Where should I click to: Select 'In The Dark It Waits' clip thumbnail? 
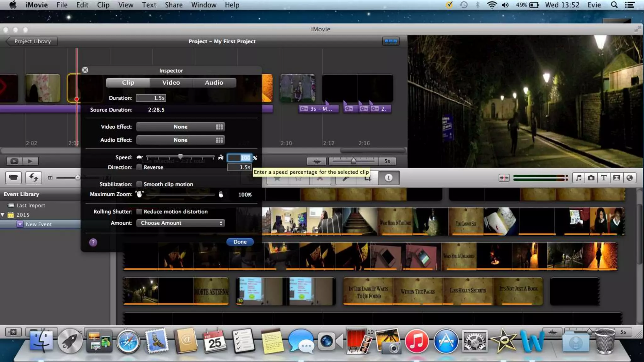point(368,292)
